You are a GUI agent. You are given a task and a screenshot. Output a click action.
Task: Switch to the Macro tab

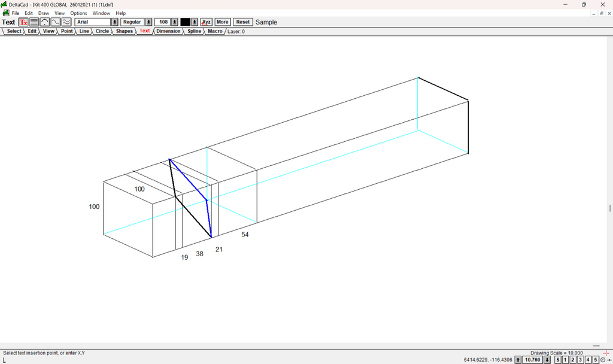point(215,31)
